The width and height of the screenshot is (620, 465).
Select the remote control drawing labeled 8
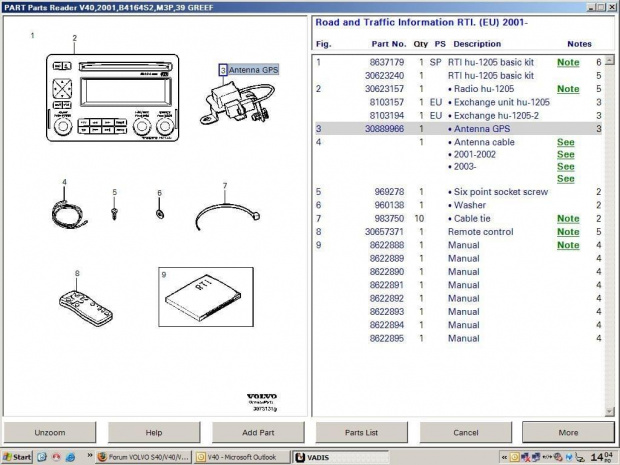click(86, 308)
